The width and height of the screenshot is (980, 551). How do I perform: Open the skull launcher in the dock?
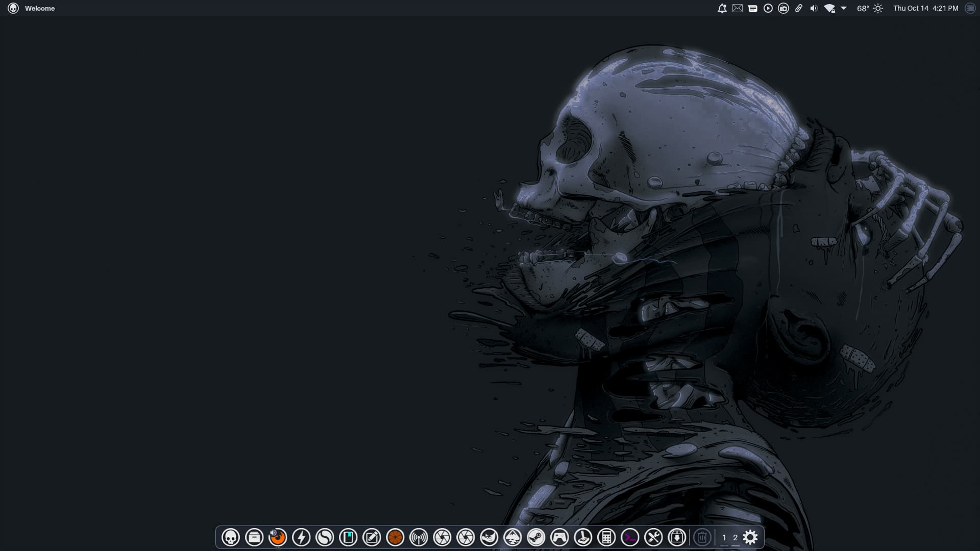(x=231, y=537)
